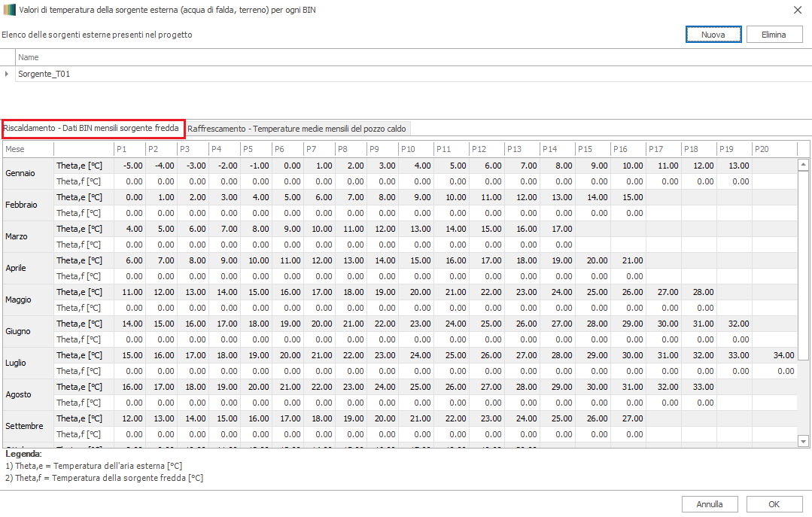Click Marzo Theta,f cell under P1

click(132, 245)
